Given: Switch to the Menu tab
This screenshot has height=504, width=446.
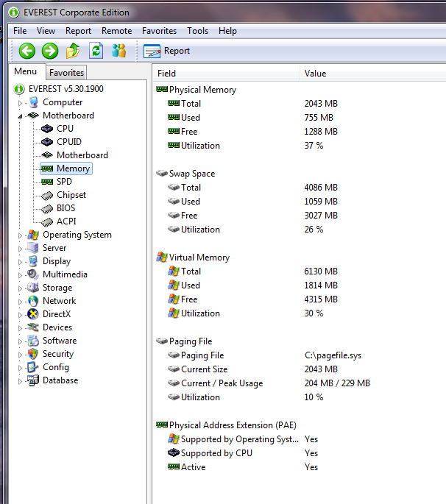Looking at the screenshot, I should point(26,71).
